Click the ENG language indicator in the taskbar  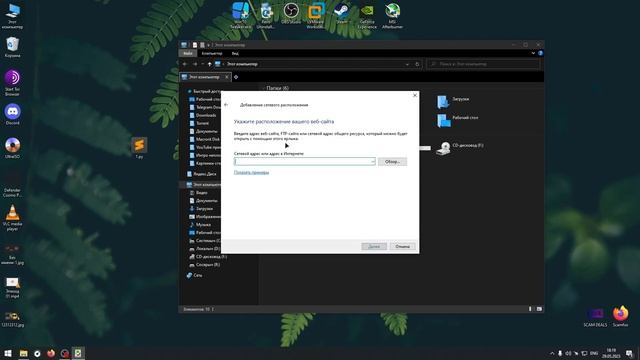click(594, 353)
